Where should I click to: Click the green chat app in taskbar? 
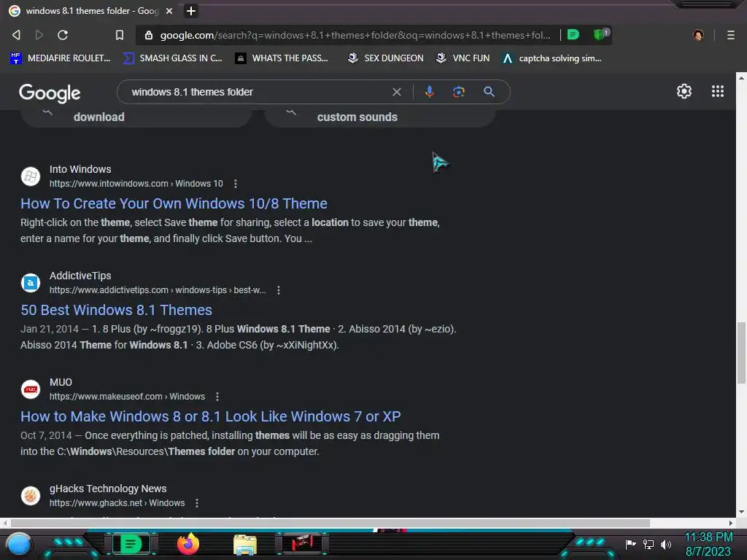(x=131, y=544)
